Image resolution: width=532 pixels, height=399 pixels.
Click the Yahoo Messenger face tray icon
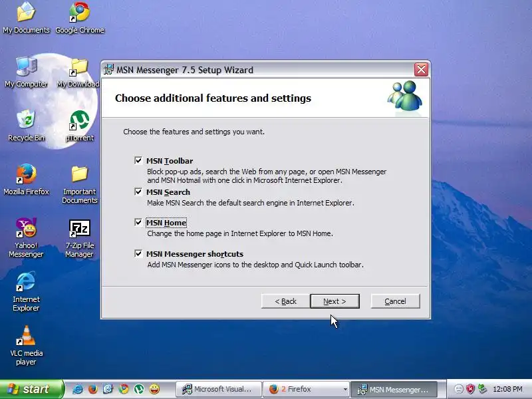tap(458, 389)
